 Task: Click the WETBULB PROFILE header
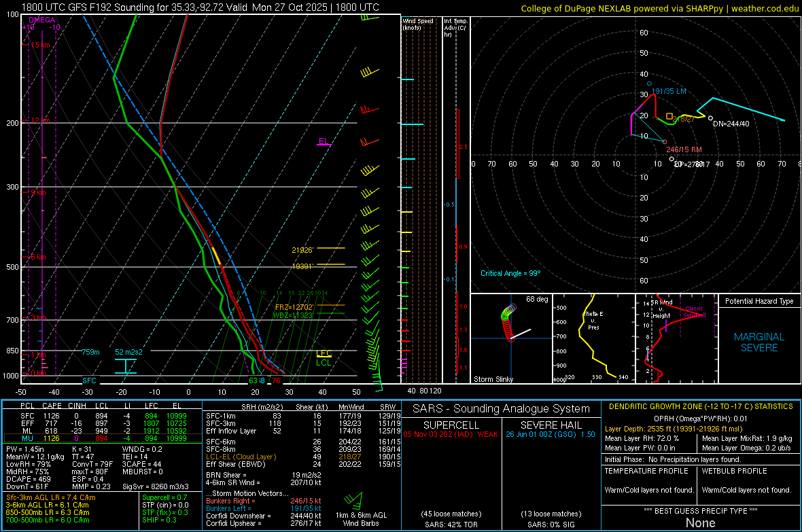point(734,471)
